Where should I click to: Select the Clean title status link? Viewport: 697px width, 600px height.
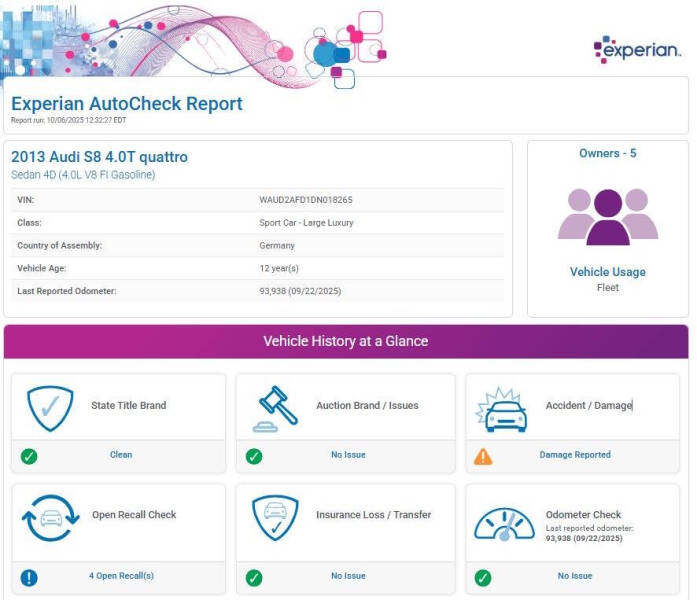tap(121, 455)
